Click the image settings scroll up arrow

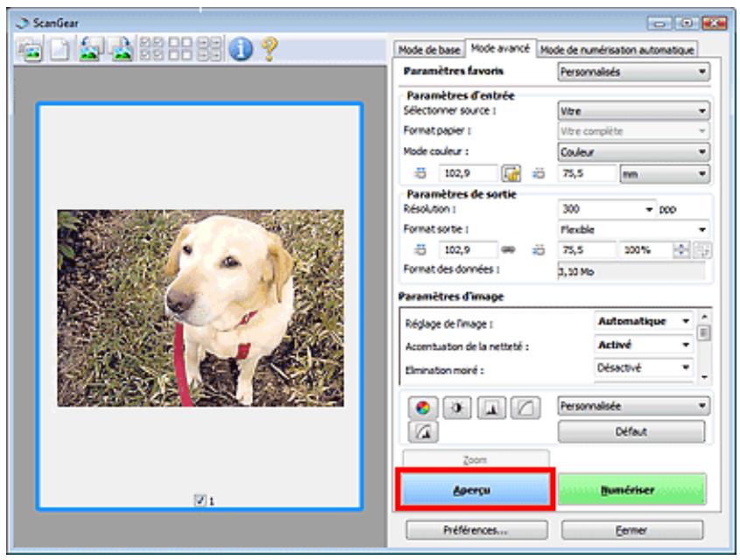point(704,317)
